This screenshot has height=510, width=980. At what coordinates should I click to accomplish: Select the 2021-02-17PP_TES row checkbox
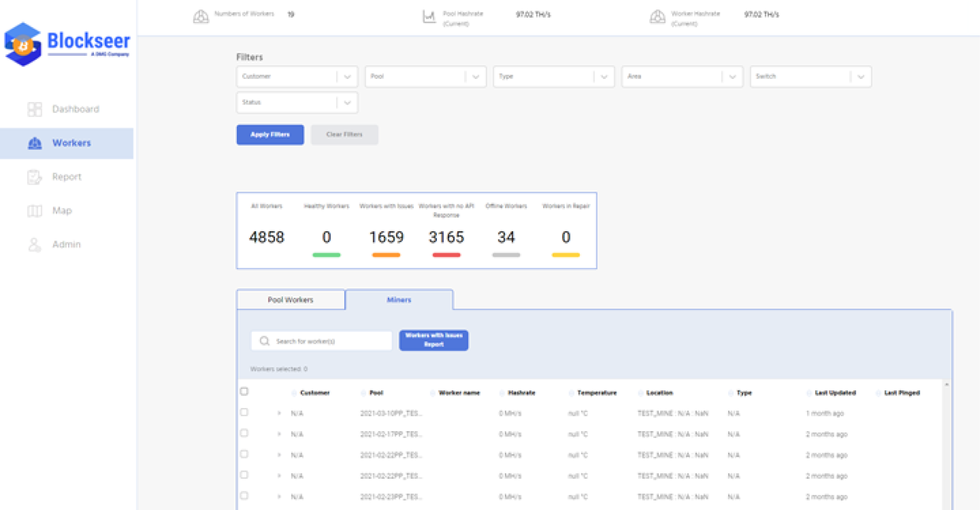tap(244, 433)
